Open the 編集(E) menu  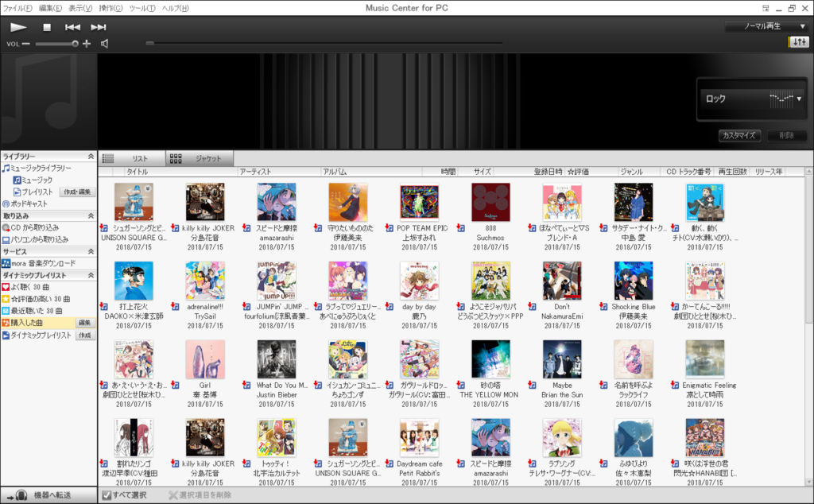tap(50, 8)
